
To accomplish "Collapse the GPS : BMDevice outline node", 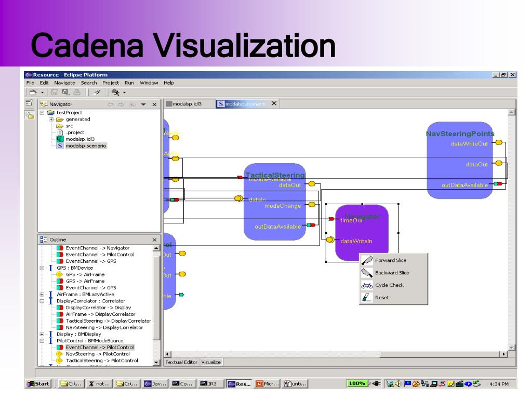I will click(x=42, y=268).
